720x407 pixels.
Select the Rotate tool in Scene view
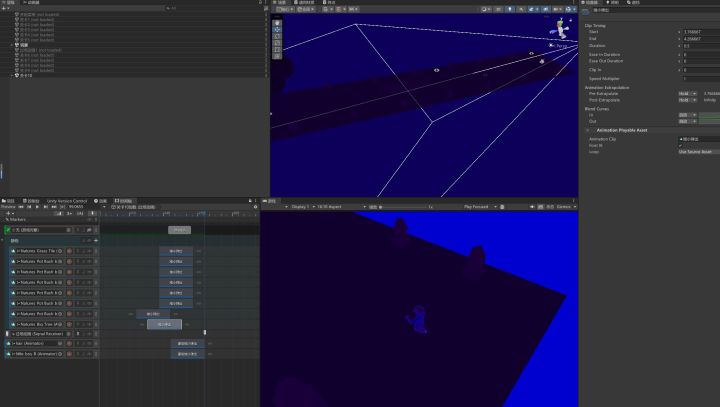(x=277, y=36)
